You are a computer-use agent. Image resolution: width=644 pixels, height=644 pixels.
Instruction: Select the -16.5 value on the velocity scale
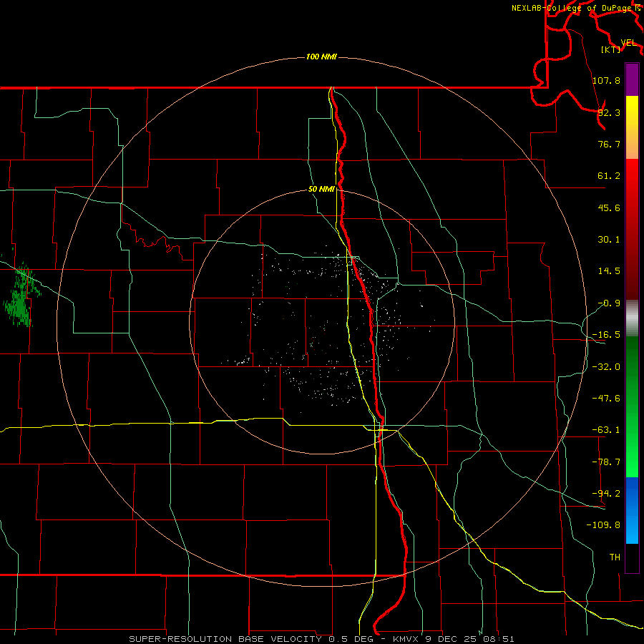pos(606,335)
